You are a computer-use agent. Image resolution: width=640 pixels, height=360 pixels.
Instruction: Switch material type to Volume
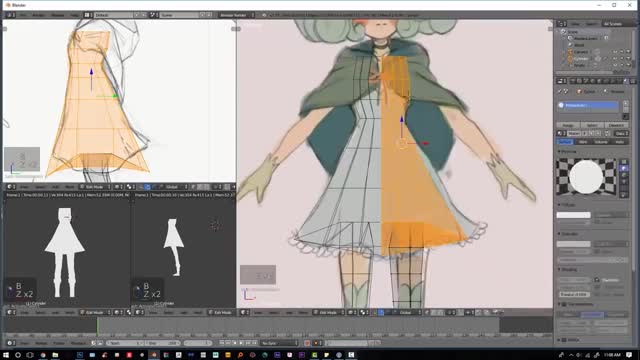(601, 142)
